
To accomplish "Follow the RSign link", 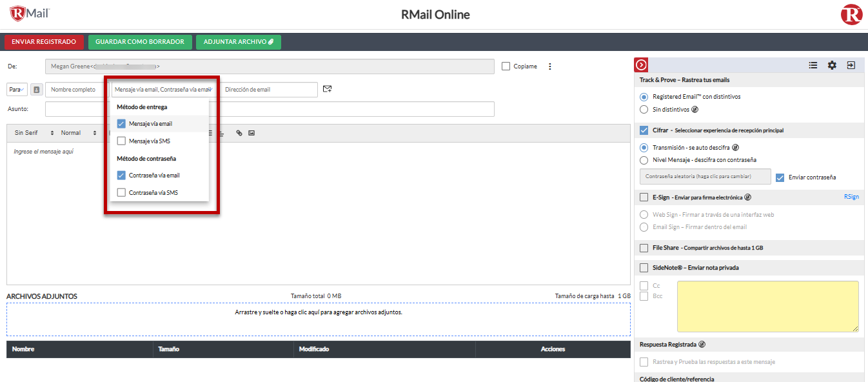I will click(x=851, y=197).
